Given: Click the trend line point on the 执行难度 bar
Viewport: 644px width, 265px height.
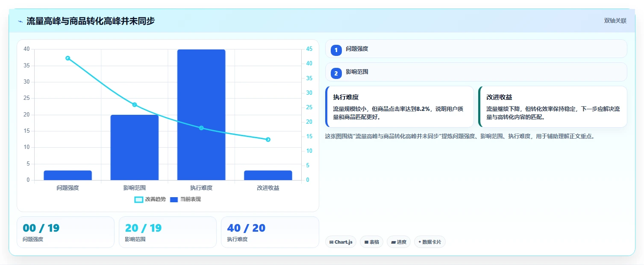Looking at the screenshot, I should tap(201, 128).
